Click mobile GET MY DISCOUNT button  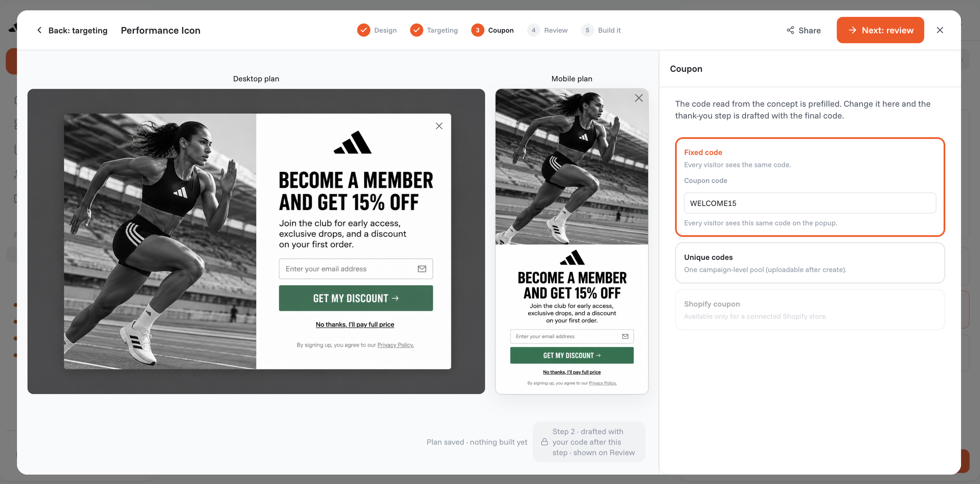pos(572,355)
